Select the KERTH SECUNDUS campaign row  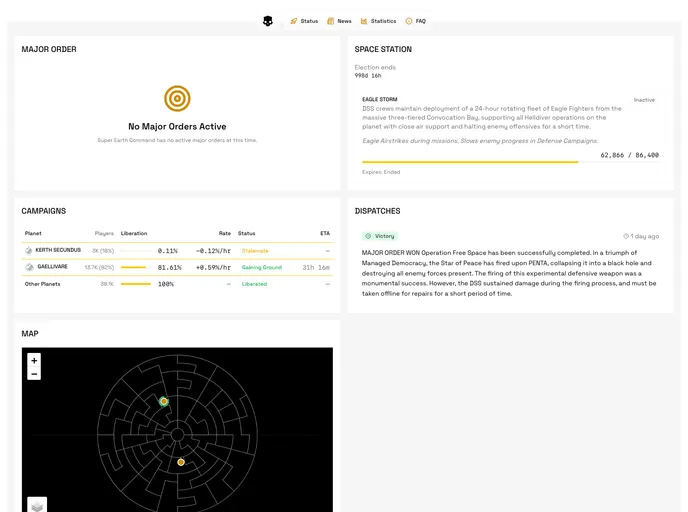(177, 251)
